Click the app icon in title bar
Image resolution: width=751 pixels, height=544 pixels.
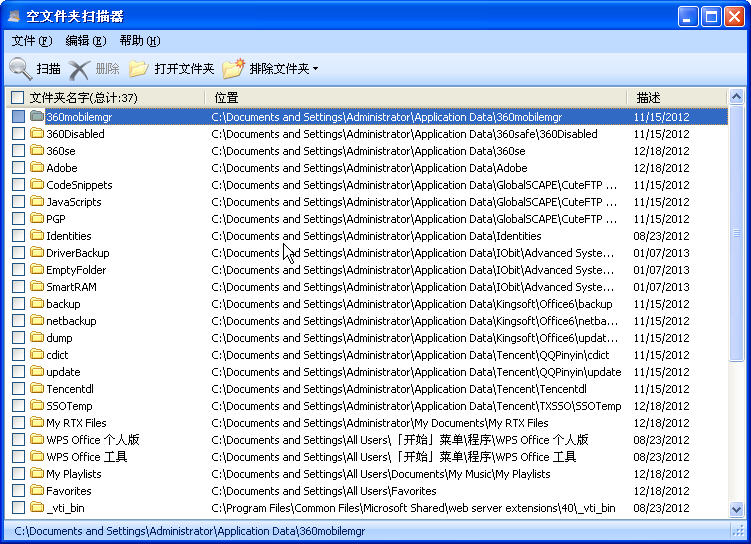pyautogui.click(x=14, y=16)
